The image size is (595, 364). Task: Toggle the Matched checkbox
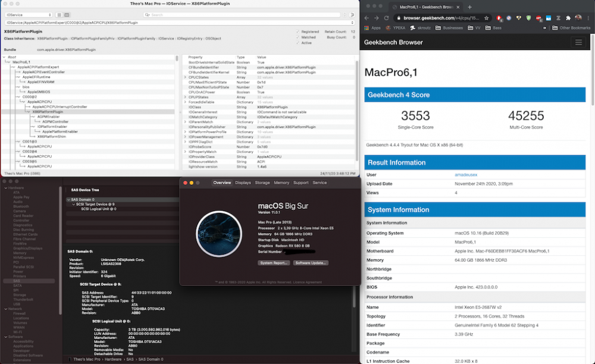(297, 37)
